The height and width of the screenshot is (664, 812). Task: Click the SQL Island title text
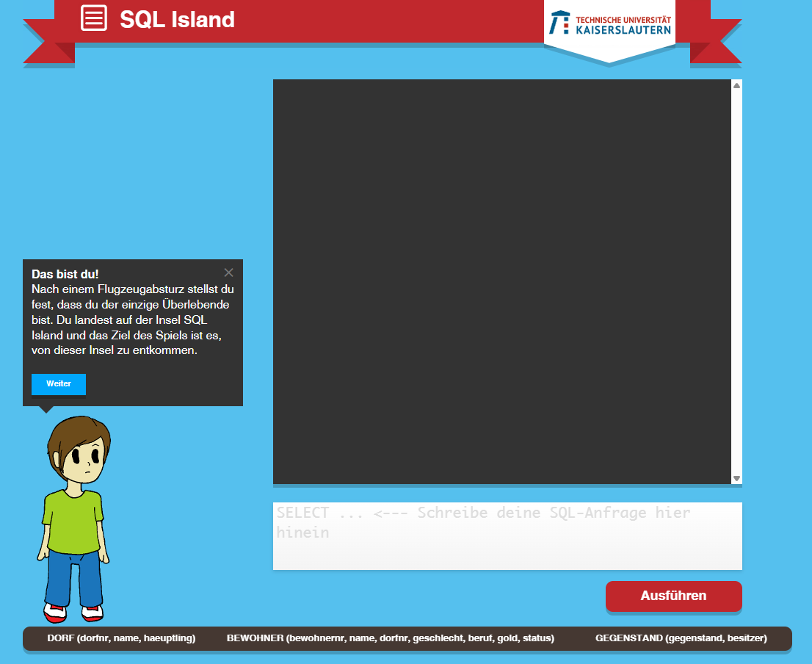tap(177, 20)
